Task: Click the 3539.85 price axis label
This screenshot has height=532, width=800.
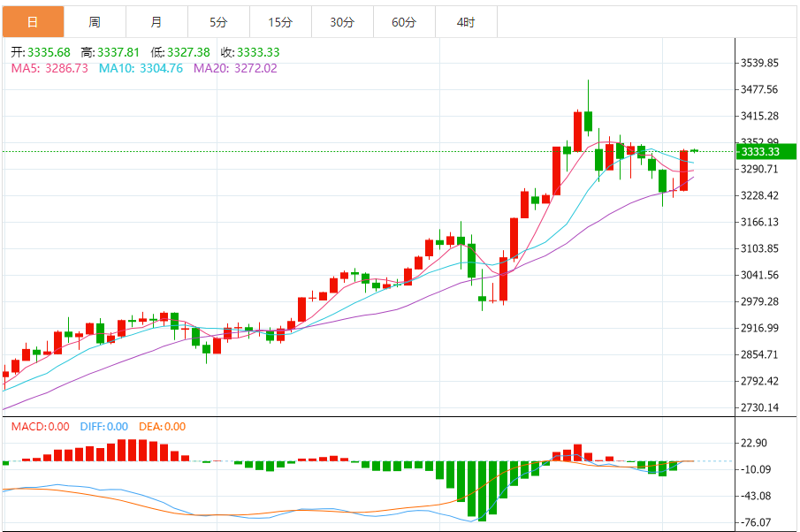Action: click(x=759, y=63)
